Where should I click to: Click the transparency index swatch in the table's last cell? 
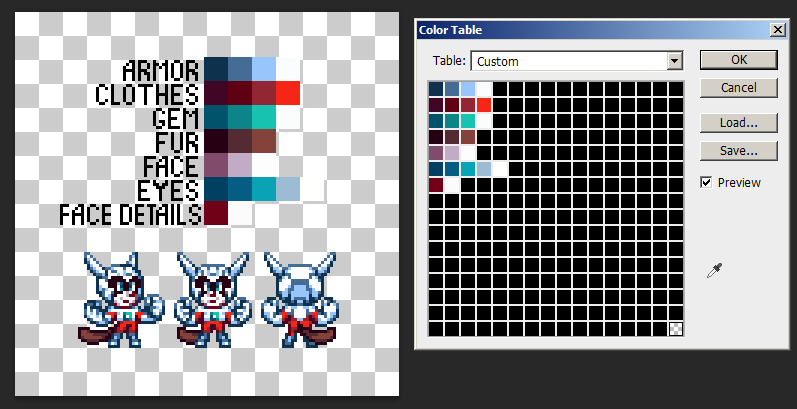pyautogui.click(x=676, y=329)
